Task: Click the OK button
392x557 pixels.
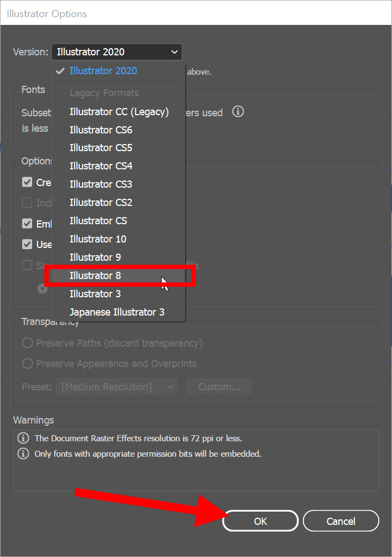Action: coord(260,521)
